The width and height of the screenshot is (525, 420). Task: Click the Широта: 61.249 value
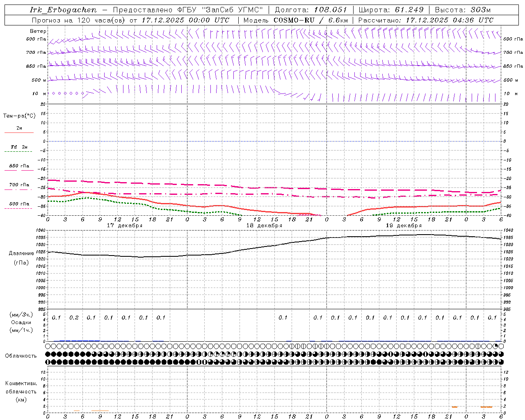pyautogui.click(x=391, y=10)
